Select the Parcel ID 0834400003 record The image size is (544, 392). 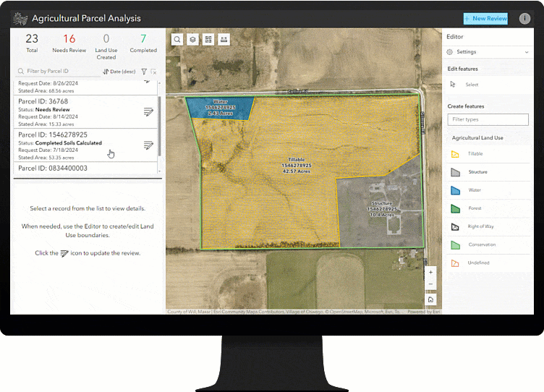pos(85,168)
